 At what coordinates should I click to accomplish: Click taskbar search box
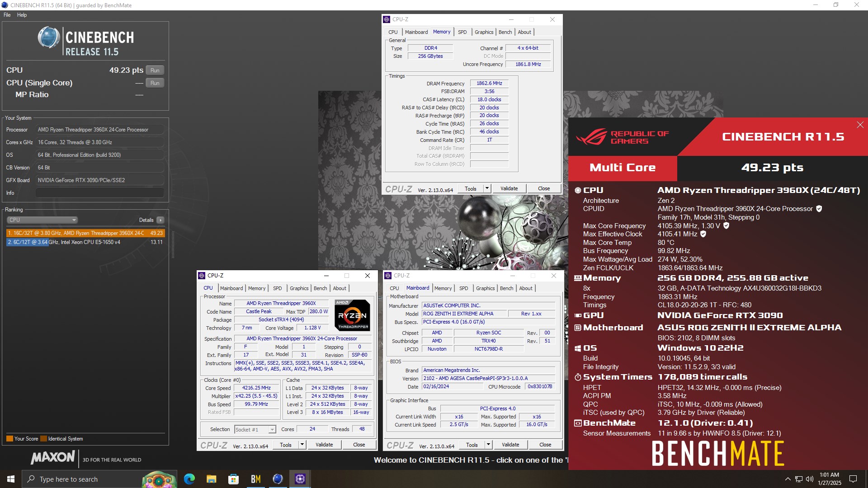coord(99,479)
